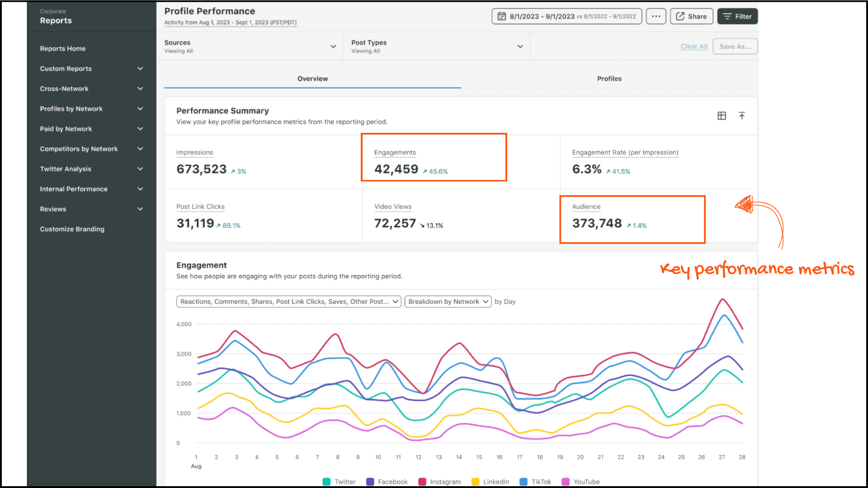The image size is (868, 488).
Task: Open the more options ellipsis menu
Action: 656,16
